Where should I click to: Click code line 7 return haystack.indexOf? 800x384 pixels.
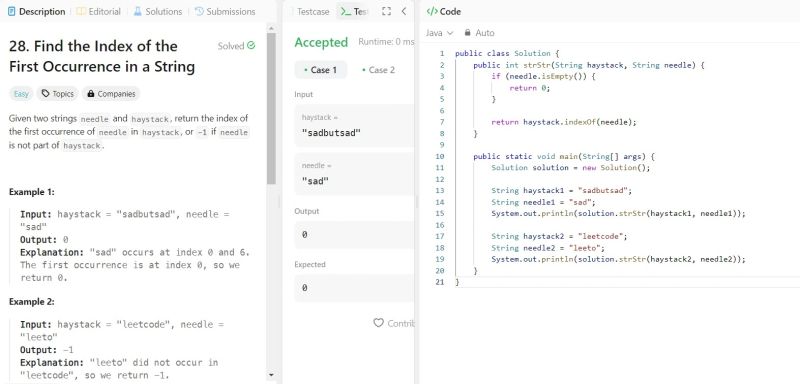coord(564,122)
